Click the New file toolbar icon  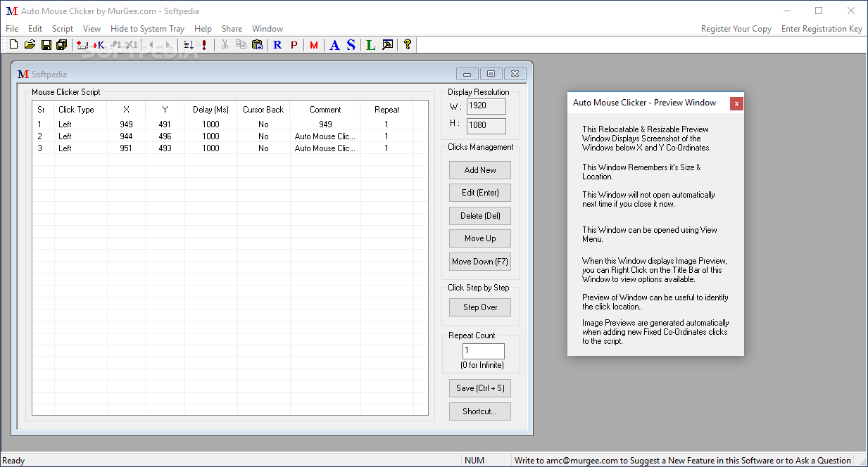point(13,45)
